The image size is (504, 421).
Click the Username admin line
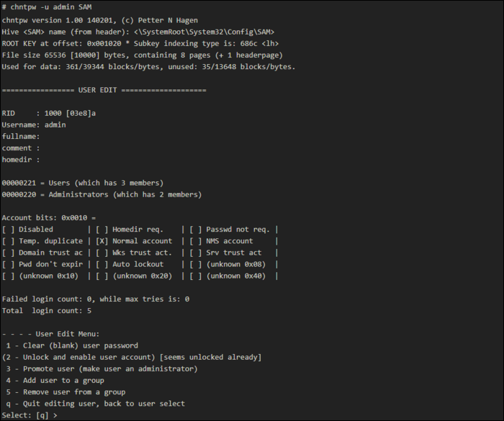click(x=34, y=125)
